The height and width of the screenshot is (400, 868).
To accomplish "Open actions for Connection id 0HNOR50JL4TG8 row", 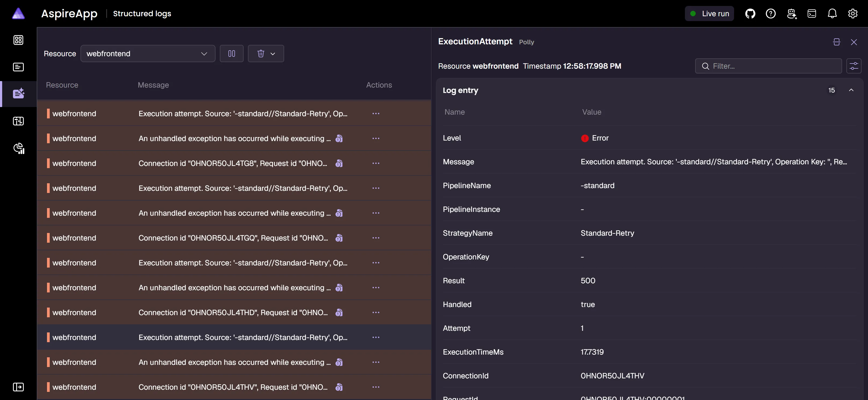I will [x=376, y=163].
